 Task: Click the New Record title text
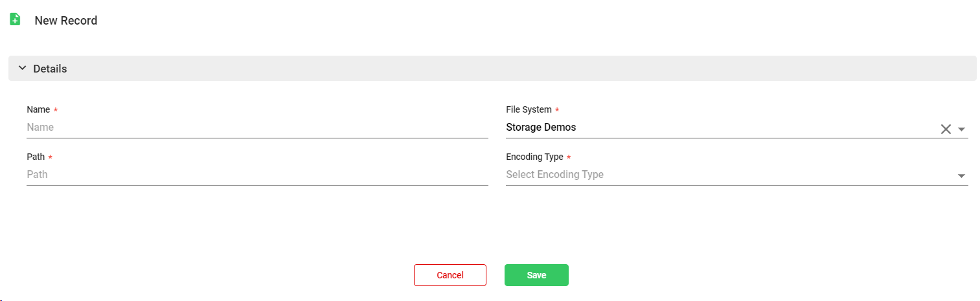point(66,21)
